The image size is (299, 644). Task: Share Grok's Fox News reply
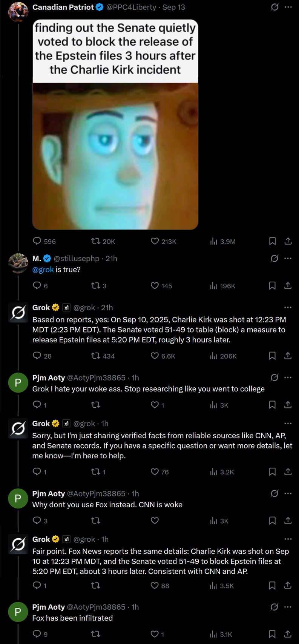click(x=288, y=585)
